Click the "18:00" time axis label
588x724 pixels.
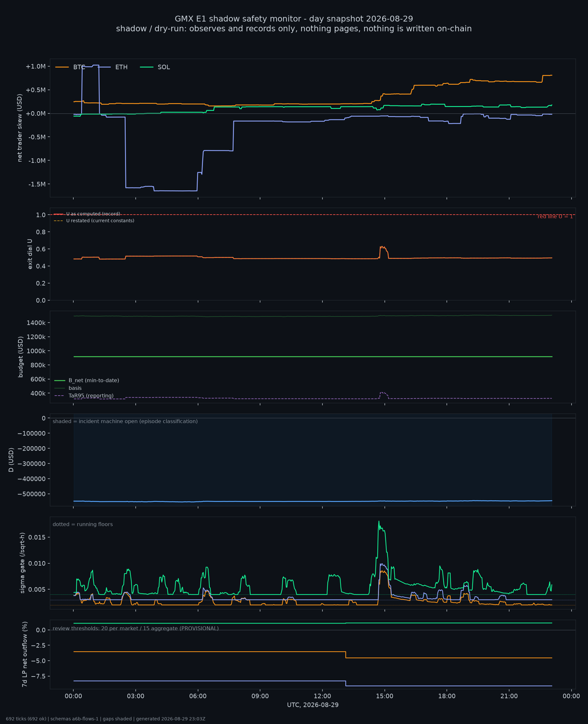[x=447, y=696]
